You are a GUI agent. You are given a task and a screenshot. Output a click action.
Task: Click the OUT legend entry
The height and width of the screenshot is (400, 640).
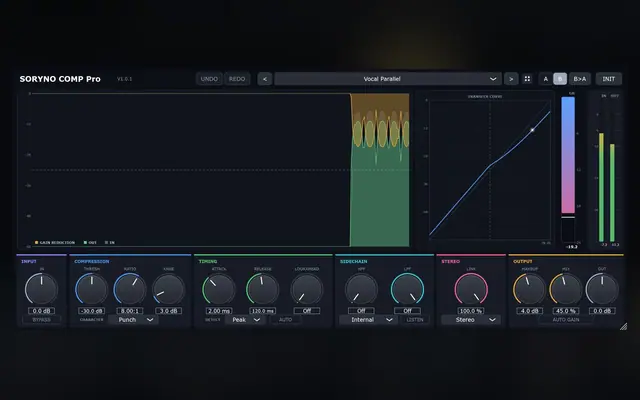[90, 242]
